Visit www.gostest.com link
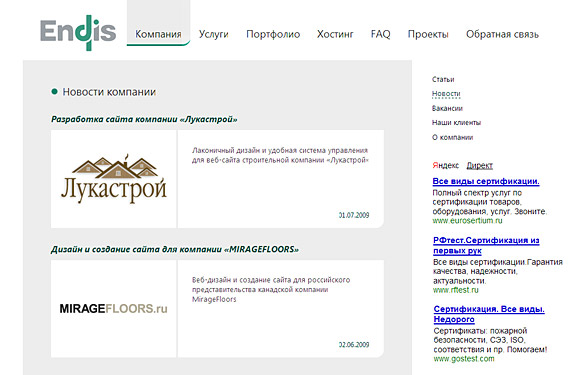 pos(464,359)
